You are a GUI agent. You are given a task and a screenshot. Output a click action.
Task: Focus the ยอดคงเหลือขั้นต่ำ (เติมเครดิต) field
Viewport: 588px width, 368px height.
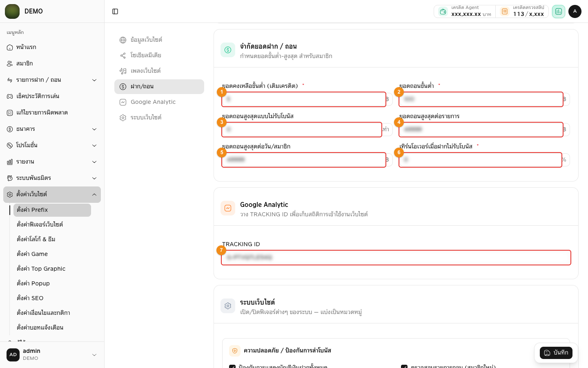[x=304, y=99]
